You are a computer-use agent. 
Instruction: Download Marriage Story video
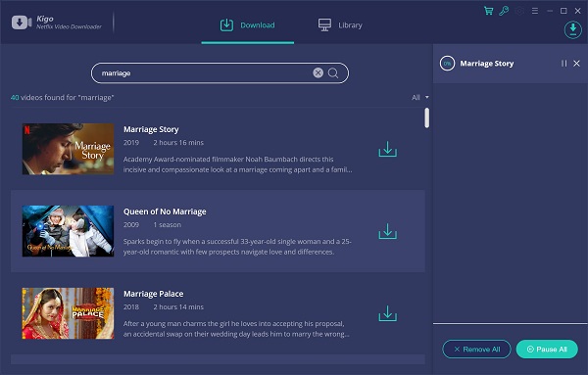coord(387,149)
